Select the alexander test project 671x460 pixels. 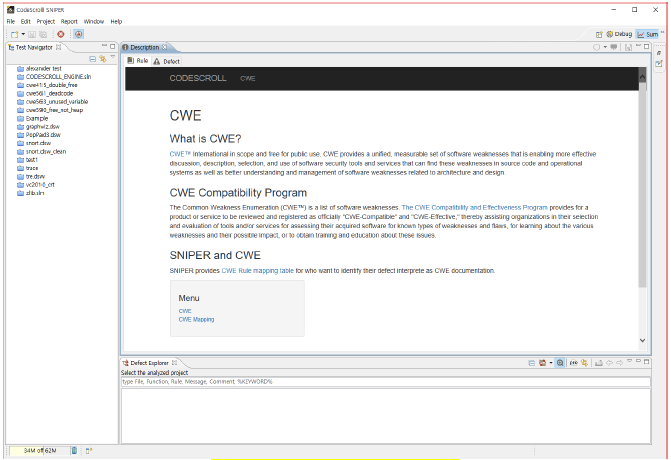coord(39,68)
